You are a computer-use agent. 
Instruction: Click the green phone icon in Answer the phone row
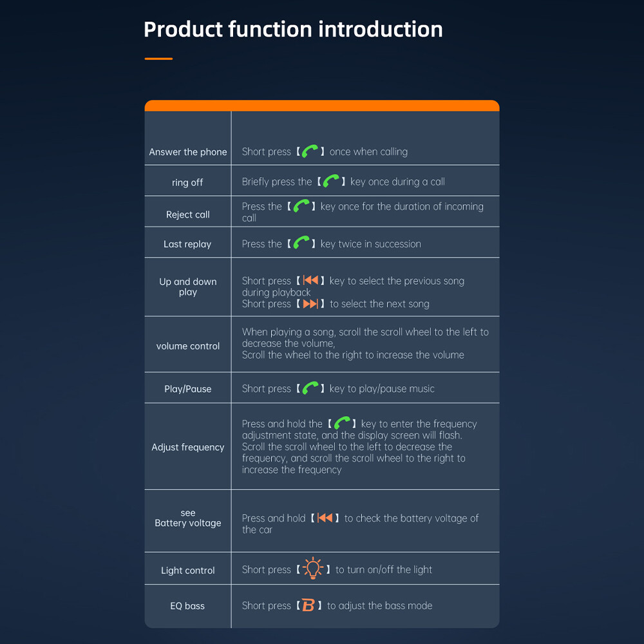point(310,152)
